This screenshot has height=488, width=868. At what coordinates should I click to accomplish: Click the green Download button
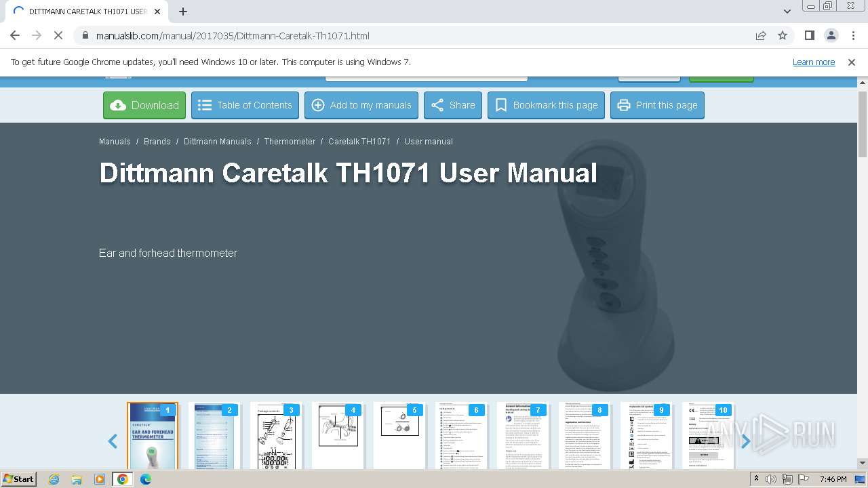point(144,105)
